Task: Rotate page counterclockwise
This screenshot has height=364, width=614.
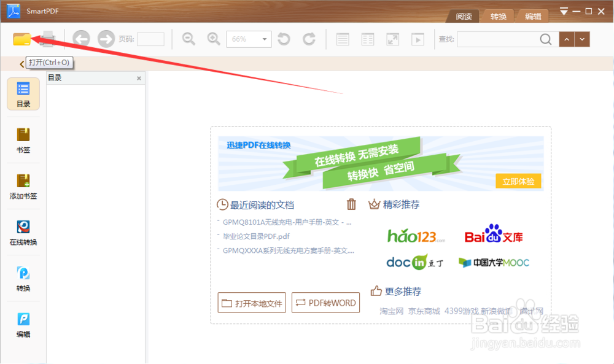Action: coord(284,39)
